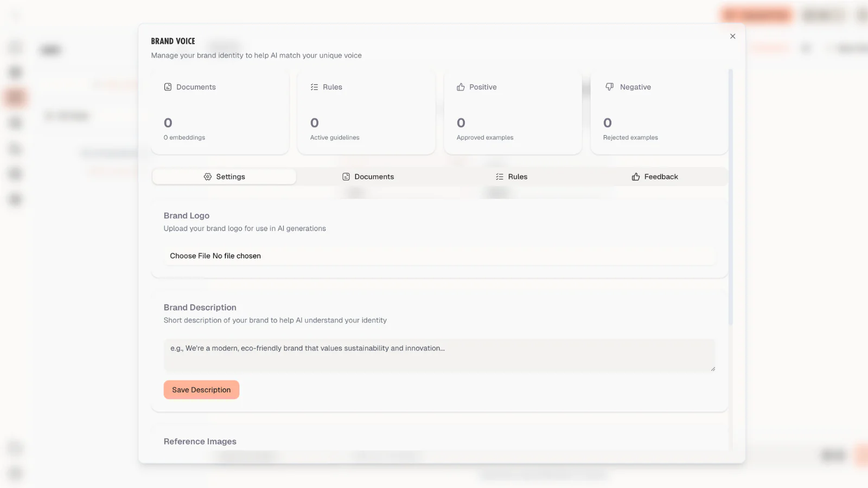Select the Active guidelines stat text
This screenshot has height=488, width=868.
335,138
